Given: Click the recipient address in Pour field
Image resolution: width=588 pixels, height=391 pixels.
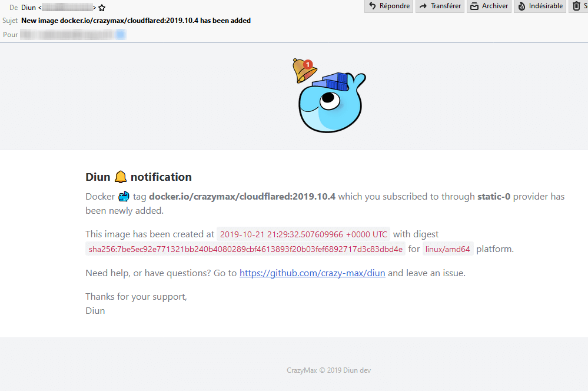Looking at the screenshot, I should pos(65,34).
